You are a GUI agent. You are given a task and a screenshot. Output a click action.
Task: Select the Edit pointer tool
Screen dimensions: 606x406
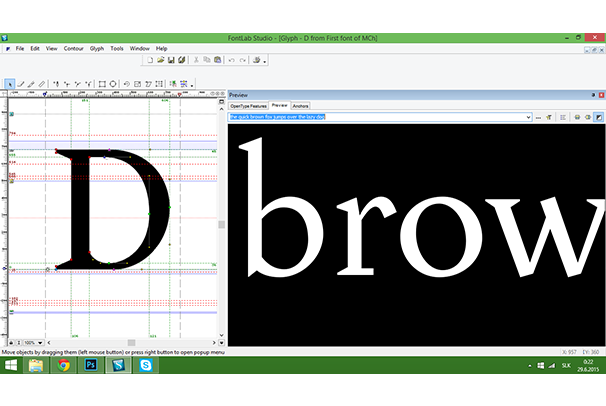pos(10,84)
